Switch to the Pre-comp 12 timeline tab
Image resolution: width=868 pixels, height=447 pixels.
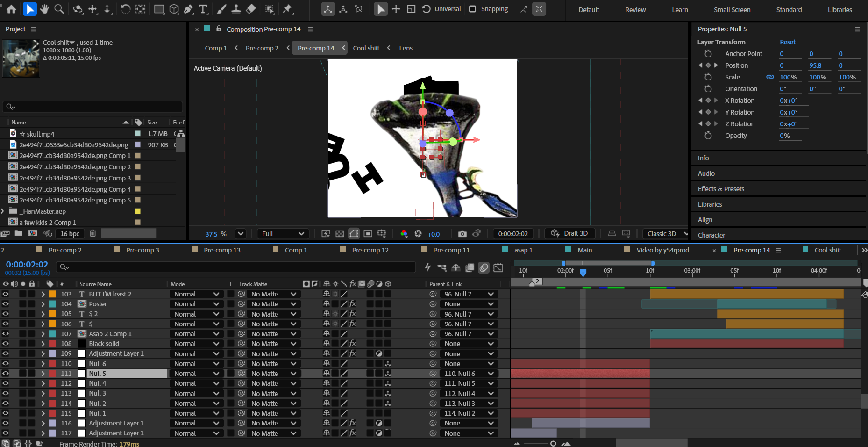(370, 250)
